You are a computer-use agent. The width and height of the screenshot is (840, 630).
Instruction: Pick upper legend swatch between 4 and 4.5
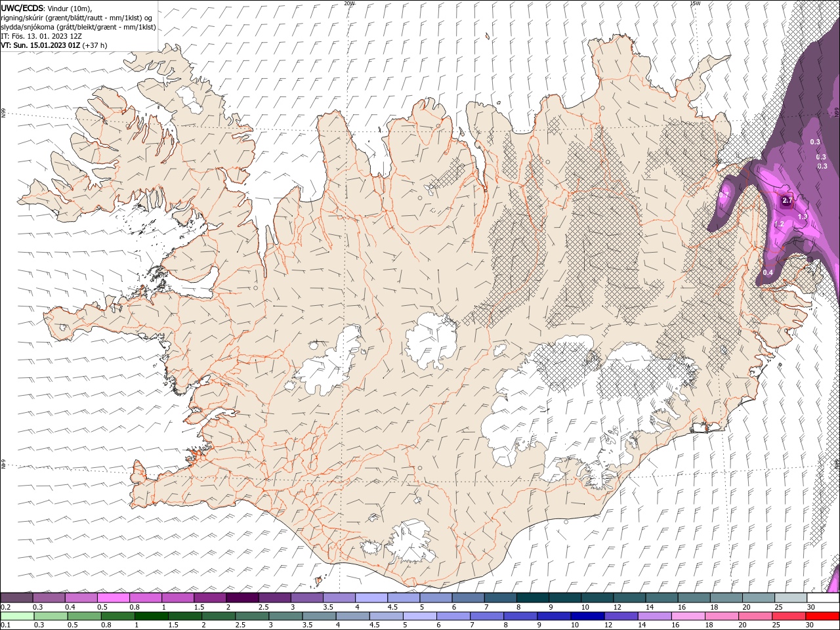[371, 597]
